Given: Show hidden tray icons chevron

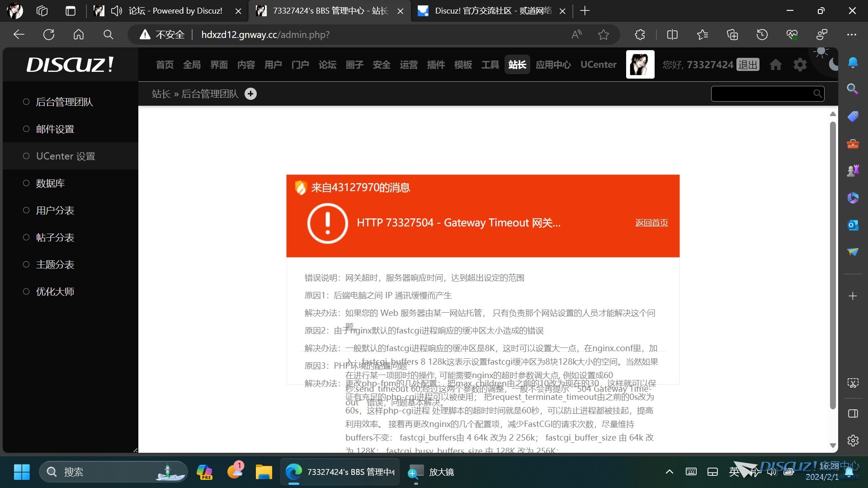Looking at the screenshot, I should click(x=670, y=472).
